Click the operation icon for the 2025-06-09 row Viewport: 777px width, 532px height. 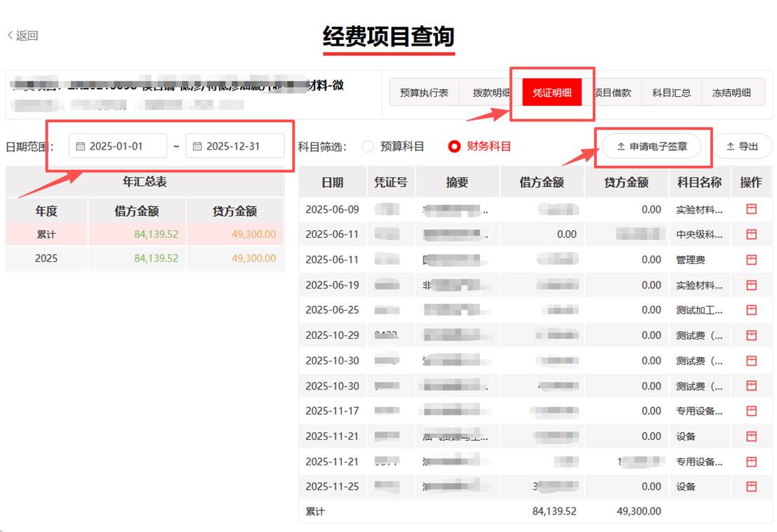751,209
